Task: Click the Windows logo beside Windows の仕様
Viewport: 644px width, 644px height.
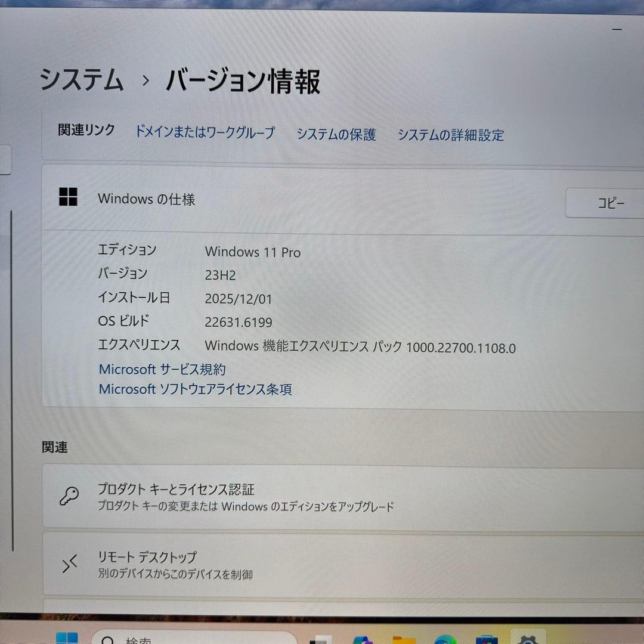Action: coord(69,197)
